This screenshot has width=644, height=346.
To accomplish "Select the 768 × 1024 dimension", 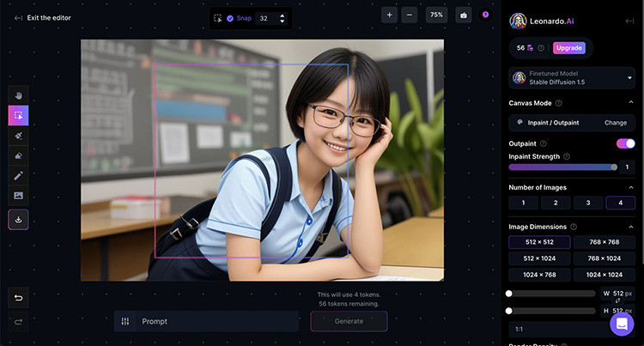I will coord(605,258).
